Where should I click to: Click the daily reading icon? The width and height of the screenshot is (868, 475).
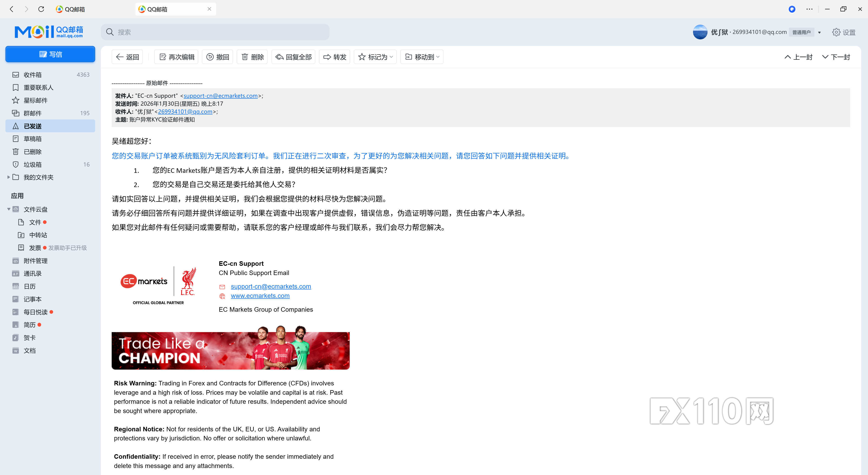(x=16, y=312)
